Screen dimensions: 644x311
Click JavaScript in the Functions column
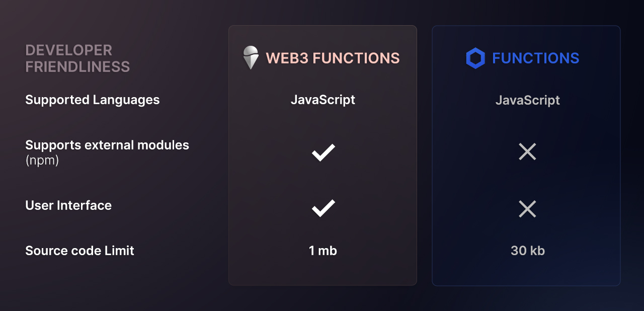(528, 100)
